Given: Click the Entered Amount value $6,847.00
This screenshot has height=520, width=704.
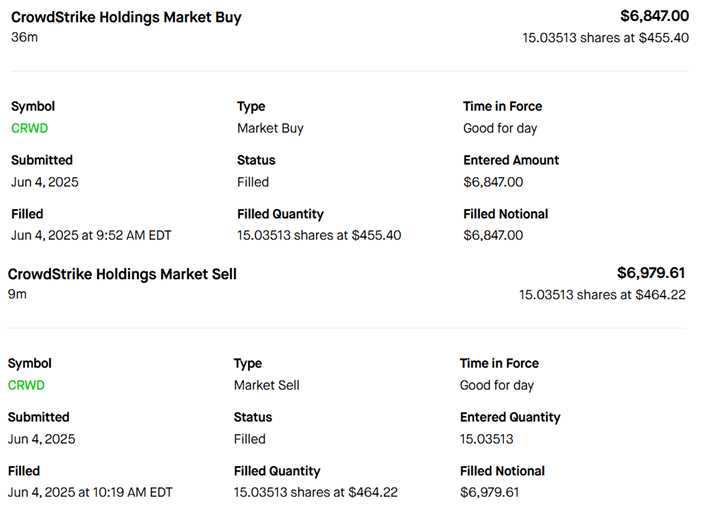Looking at the screenshot, I should [493, 182].
